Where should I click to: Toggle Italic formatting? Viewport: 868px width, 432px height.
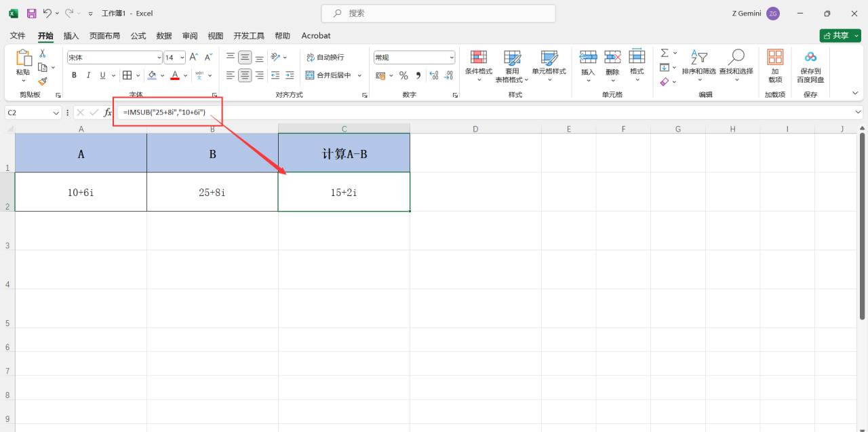pyautogui.click(x=88, y=75)
